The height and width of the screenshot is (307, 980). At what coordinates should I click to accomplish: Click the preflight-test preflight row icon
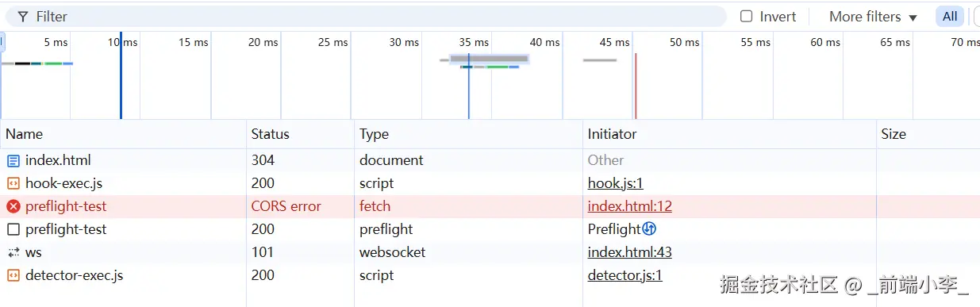coord(13,229)
